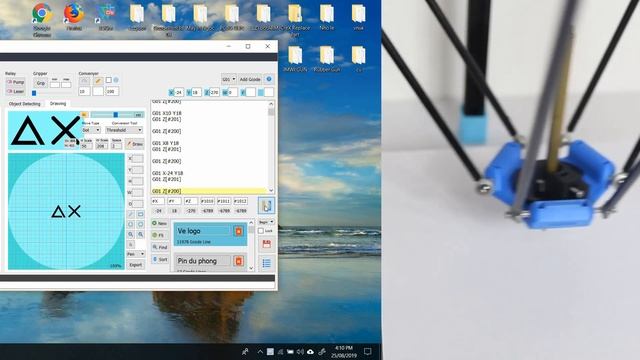The image size is (640, 360).
Task: Switch to Drawing tab
Action: click(x=58, y=104)
